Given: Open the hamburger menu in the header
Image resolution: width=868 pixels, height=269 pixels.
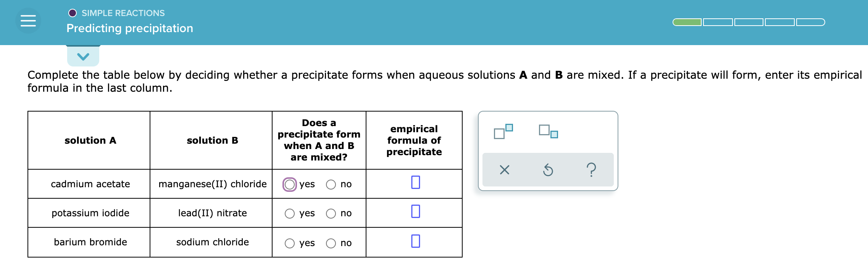Looking at the screenshot, I should click(27, 20).
